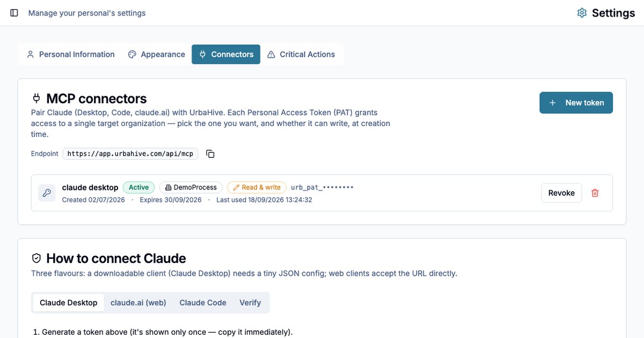Open the Personal Information tab
The image size is (644, 338).
coord(71,54)
